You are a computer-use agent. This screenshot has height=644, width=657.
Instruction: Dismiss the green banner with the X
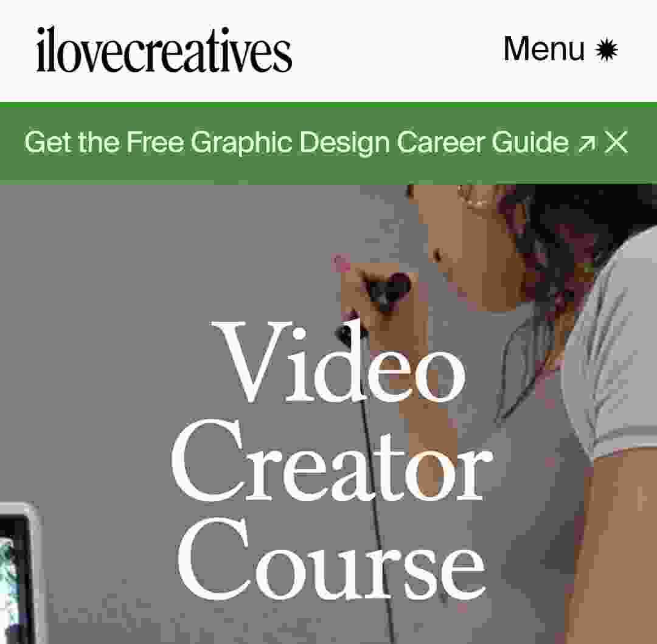click(x=616, y=142)
